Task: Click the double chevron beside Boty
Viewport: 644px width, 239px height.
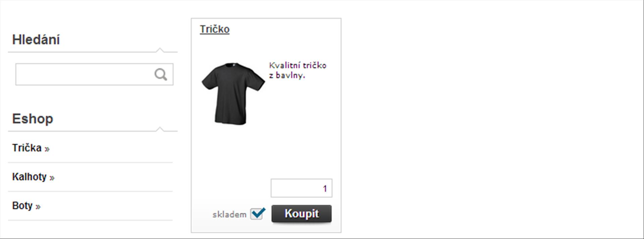Action: [x=38, y=207]
